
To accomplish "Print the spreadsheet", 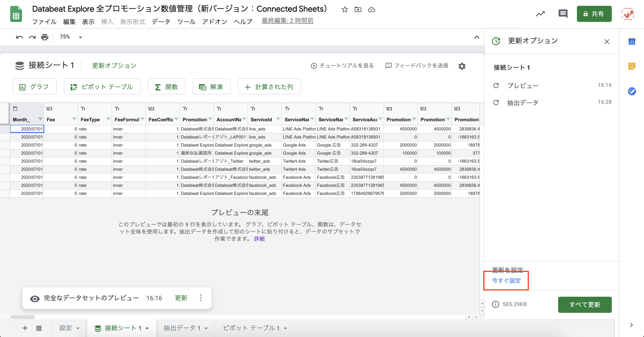I will click(x=45, y=37).
